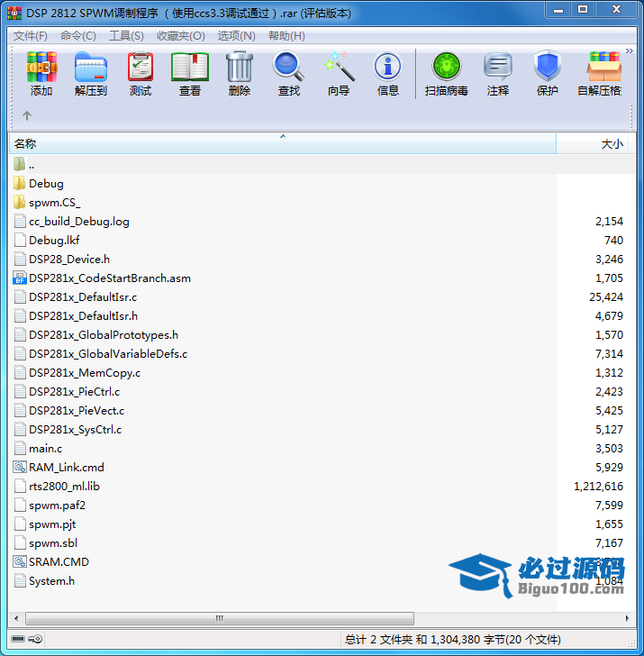Click RAM_Link.cmd gear file icon
644x656 pixels.
pos(20,467)
